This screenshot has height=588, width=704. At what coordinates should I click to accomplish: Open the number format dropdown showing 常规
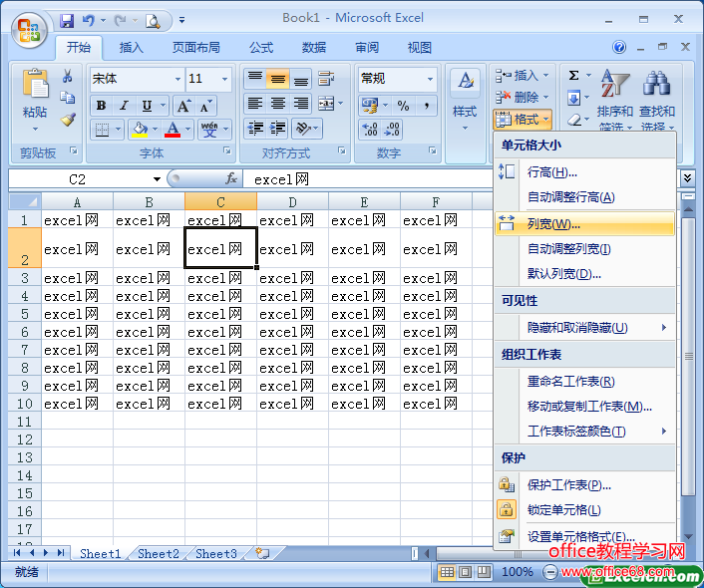397,79
